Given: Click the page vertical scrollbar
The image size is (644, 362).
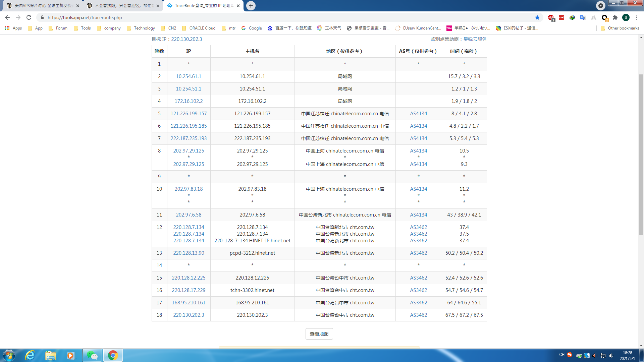Looking at the screenshot, I should pyautogui.click(x=641, y=154).
